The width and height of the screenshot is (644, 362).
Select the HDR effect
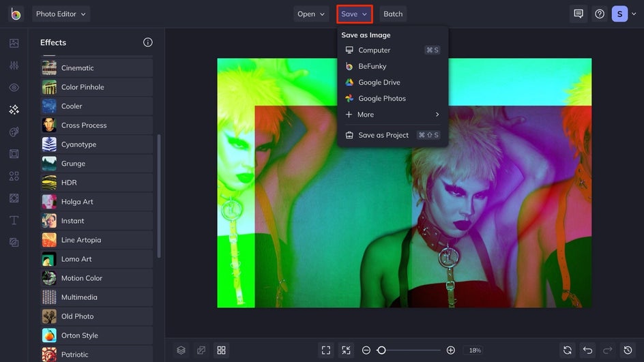(97, 182)
